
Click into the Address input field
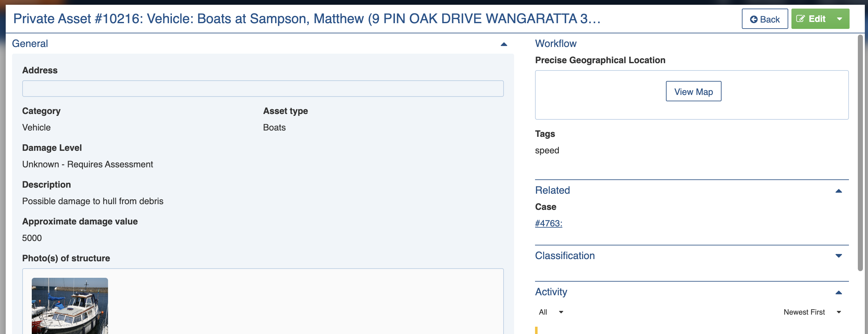262,89
